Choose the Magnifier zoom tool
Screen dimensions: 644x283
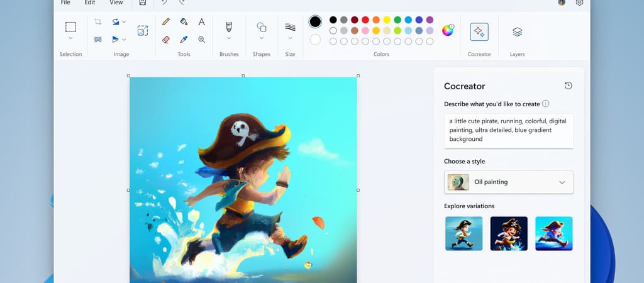[x=201, y=39]
